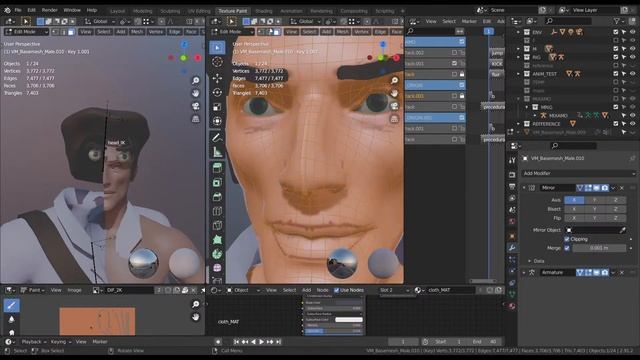Open Mesh menu in center viewport

pos(342,32)
